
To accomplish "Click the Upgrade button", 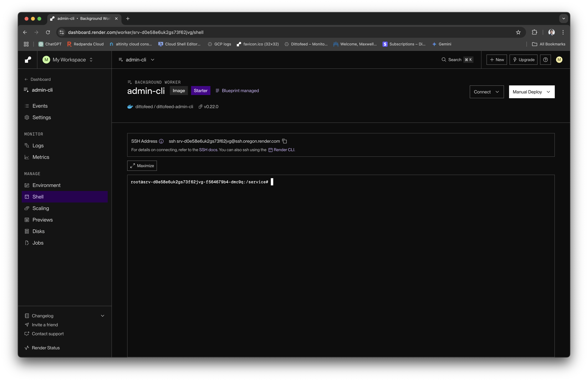I will coord(523,60).
